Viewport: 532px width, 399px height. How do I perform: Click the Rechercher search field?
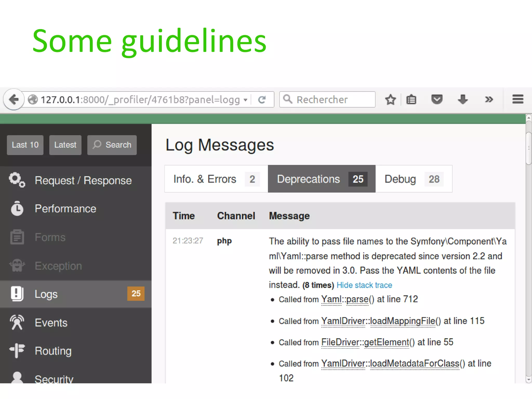[x=327, y=99]
